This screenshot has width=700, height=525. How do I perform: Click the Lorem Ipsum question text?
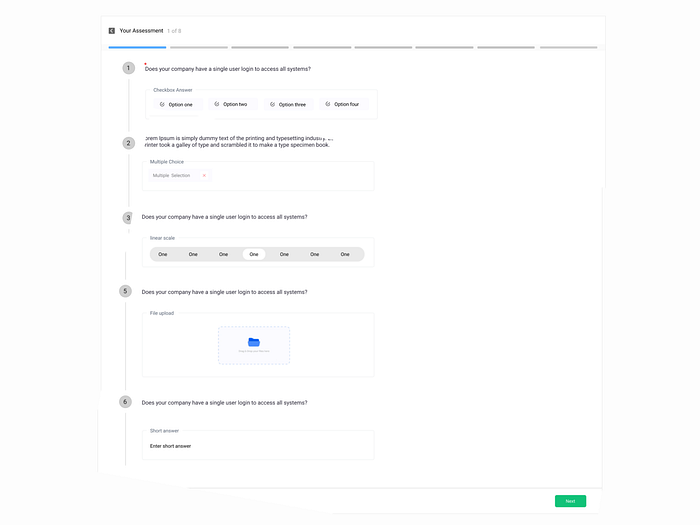[238, 142]
